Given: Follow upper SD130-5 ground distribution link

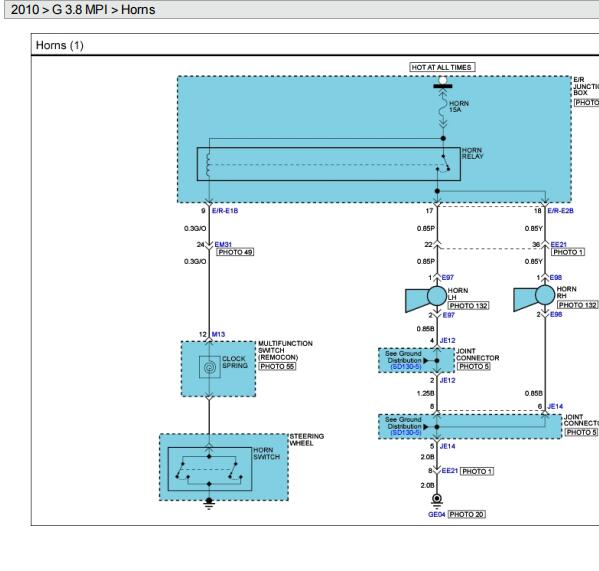Looking at the screenshot, I should coord(406,367).
